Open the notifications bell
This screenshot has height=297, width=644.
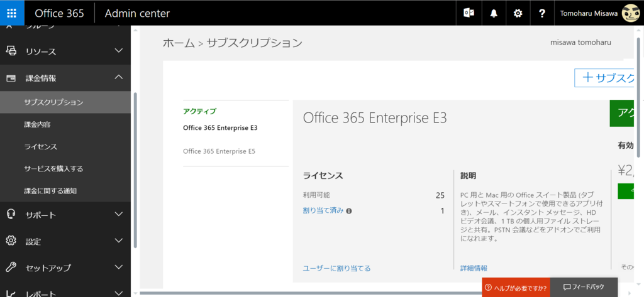click(494, 13)
